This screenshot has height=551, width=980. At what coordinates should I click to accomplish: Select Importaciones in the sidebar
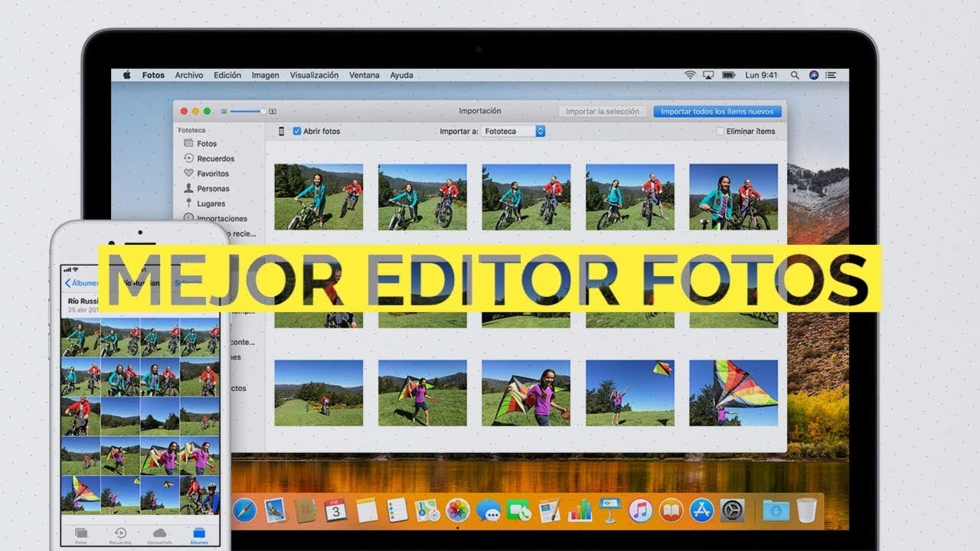[x=214, y=218]
